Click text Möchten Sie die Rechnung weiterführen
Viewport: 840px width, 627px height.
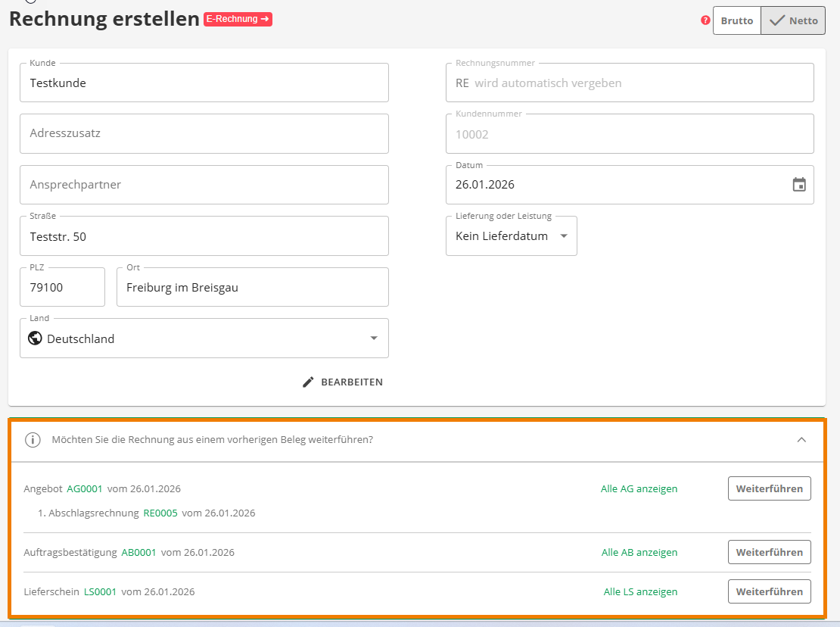(x=212, y=440)
